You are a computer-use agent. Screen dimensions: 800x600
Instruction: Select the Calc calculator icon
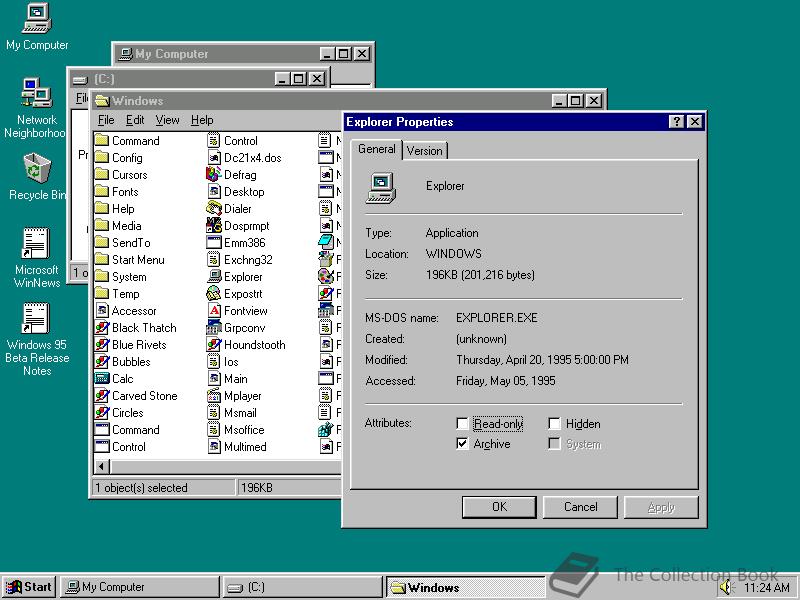tap(102, 379)
